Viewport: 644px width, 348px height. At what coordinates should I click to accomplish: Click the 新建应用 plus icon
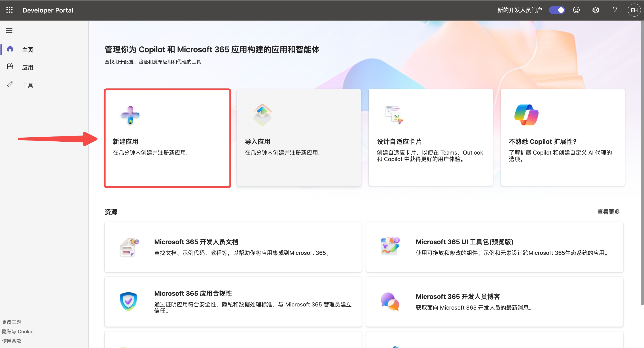click(130, 115)
